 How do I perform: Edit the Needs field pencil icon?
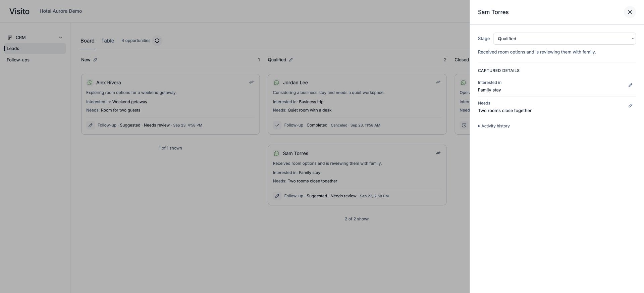click(x=630, y=106)
